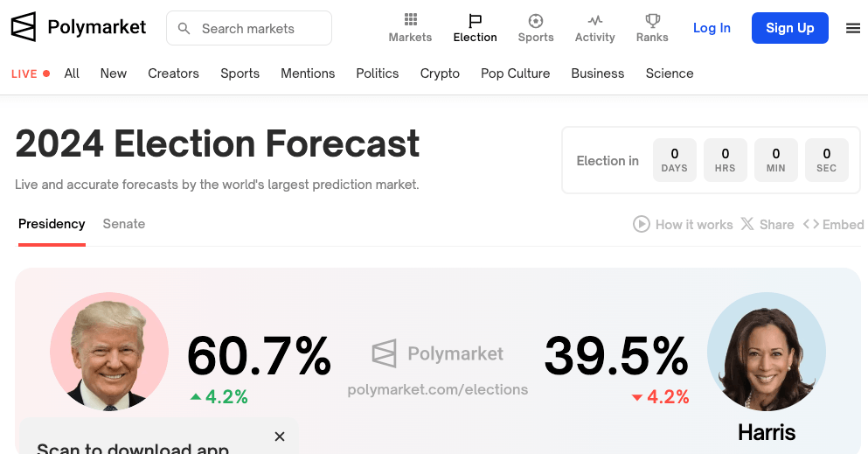868x454 pixels.
Task: Open the Sports ball icon
Action: tap(536, 20)
